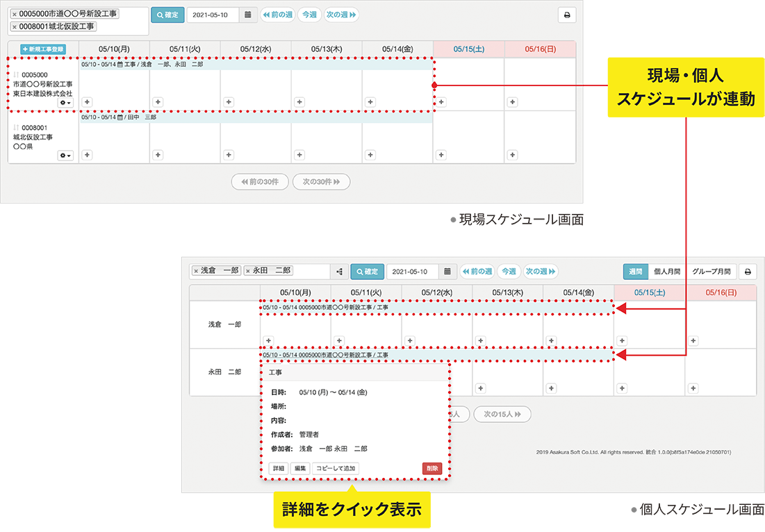Click date field 2021-05-10 in personal schedule
The width and height of the screenshot is (765, 532).
coord(412,272)
